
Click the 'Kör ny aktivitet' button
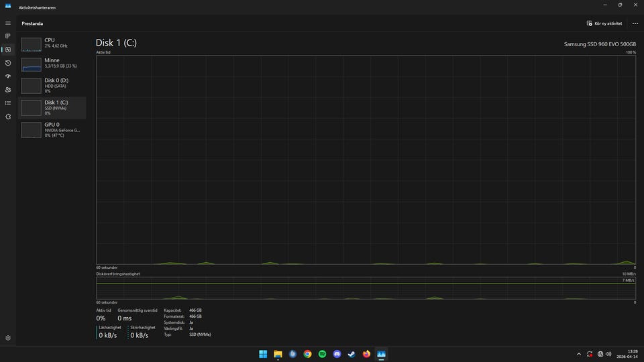tap(604, 23)
